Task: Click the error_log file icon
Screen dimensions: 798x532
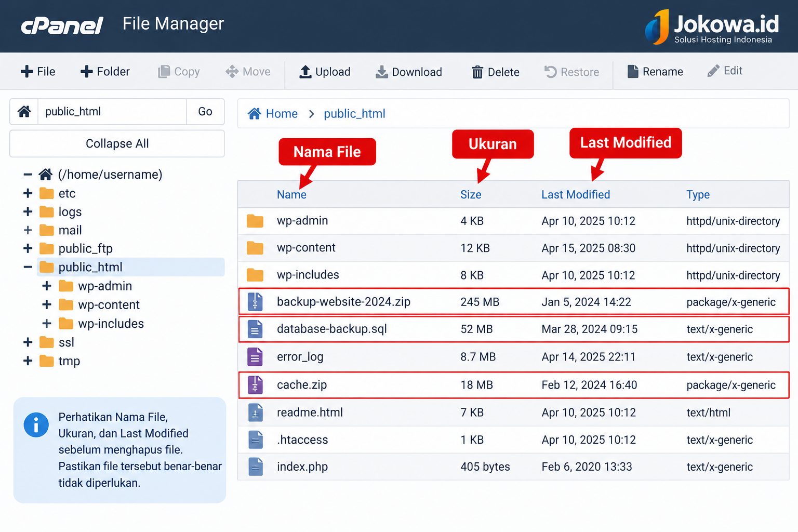Action: (x=255, y=357)
